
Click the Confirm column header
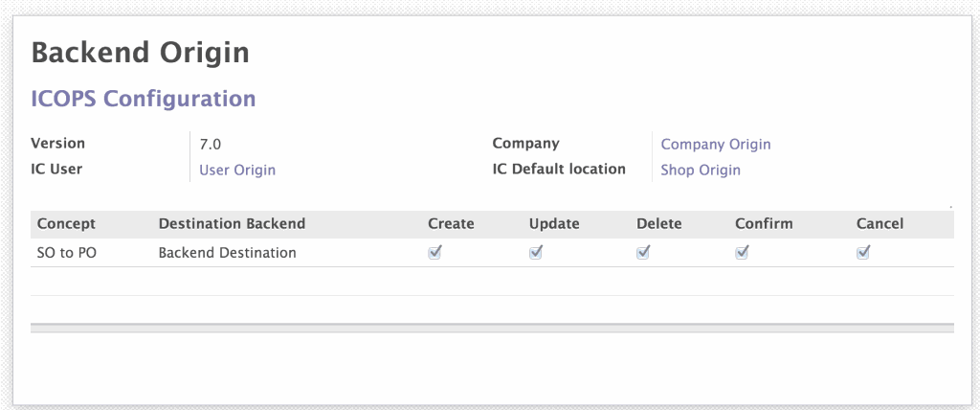(764, 224)
